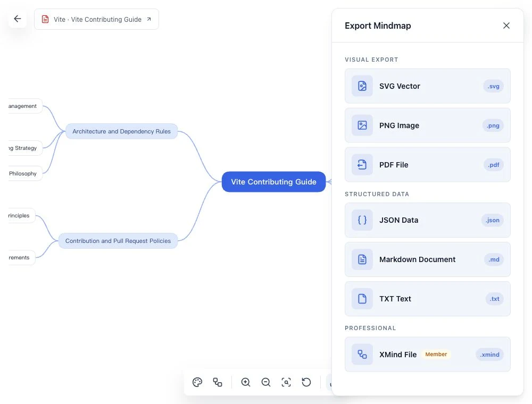Click the .json extension badge
Screen dimensions: 532x404
tap(492, 220)
